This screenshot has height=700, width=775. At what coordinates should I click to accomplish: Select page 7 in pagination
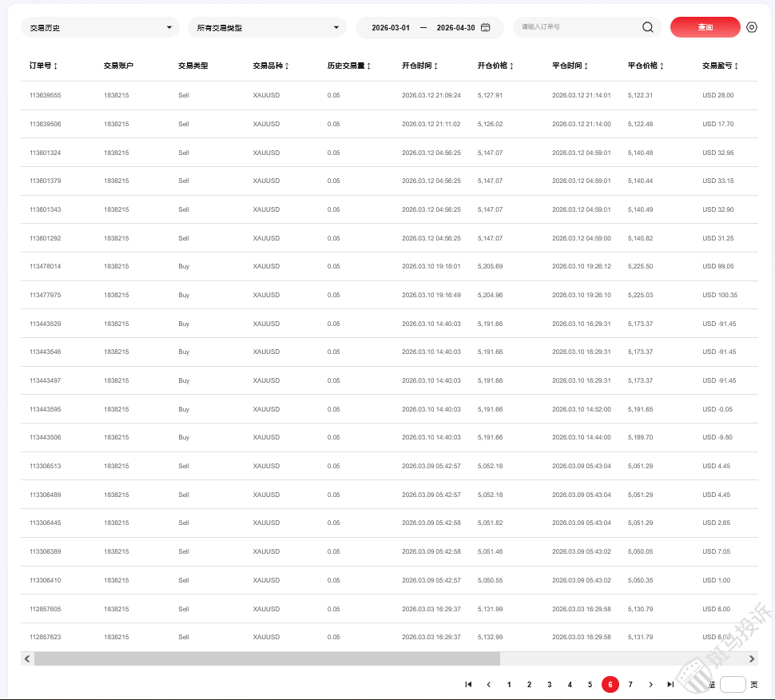pos(630,684)
